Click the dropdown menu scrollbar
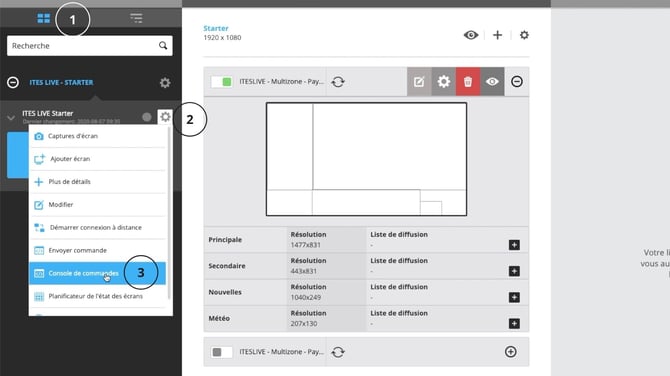Screen dimensions: 670x376 coord(169,214)
